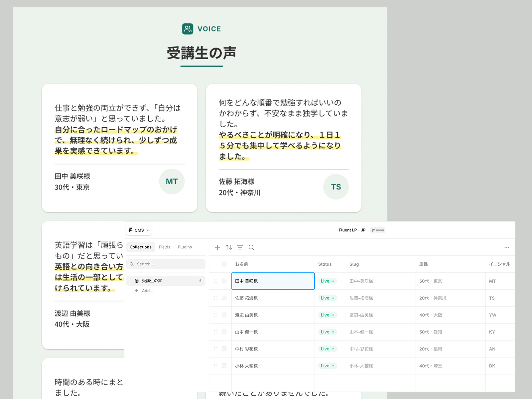Click the initials cell YW

click(x=500, y=315)
